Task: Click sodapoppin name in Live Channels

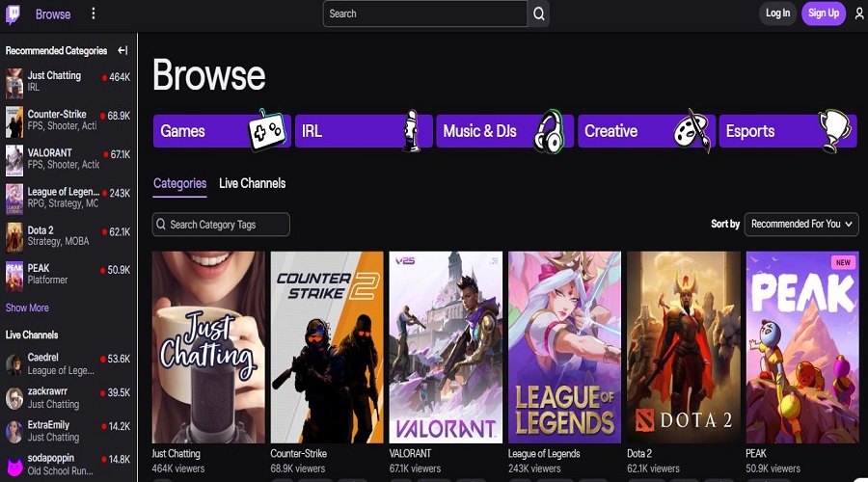Action: 51,458
